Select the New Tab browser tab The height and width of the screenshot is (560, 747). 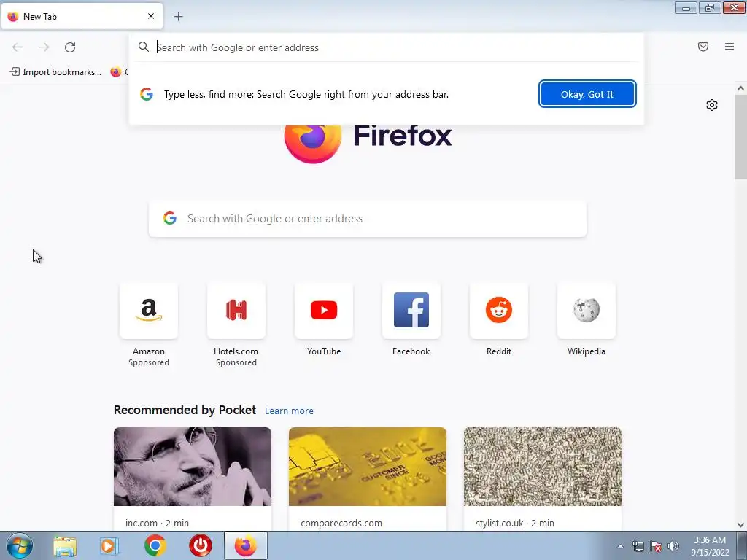[82, 16]
